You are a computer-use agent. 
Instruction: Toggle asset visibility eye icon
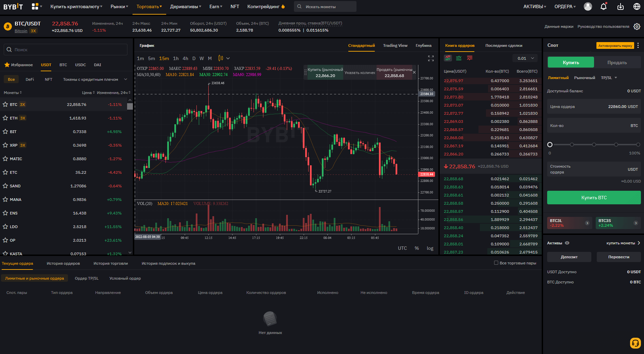coord(567,243)
